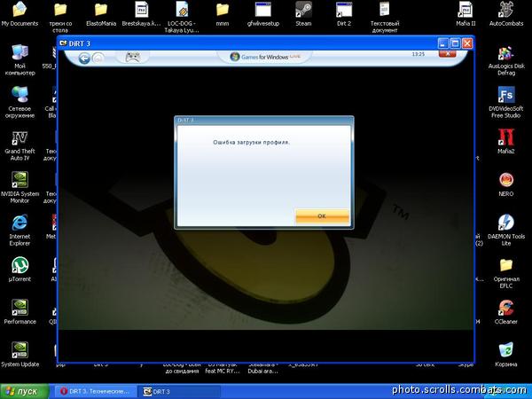Viewport: 532px width, 399px height.
Task: Open the Internet Explorer desktop icon
Action: [20, 231]
